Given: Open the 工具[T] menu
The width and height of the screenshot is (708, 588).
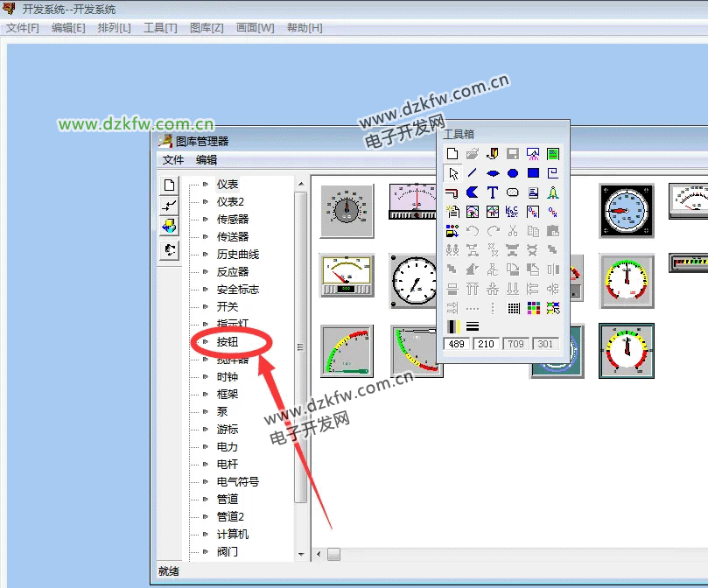Looking at the screenshot, I should point(160,28).
